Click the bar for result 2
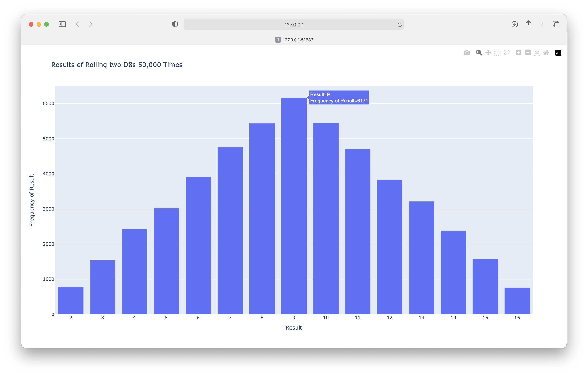Viewport: 588px width, 376px height. point(71,300)
